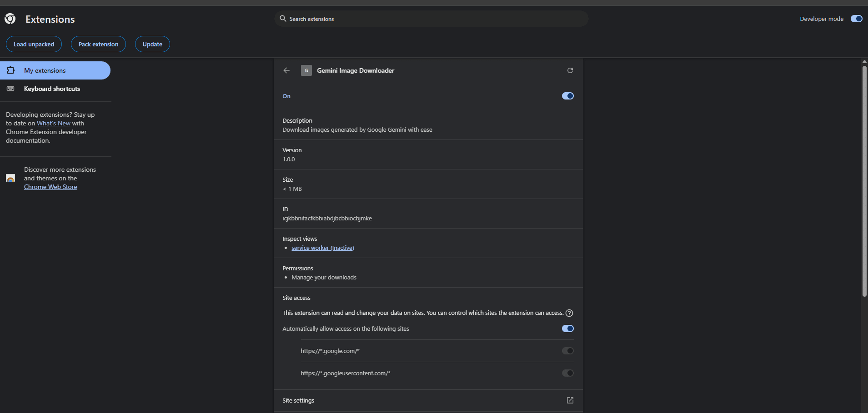The height and width of the screenshot is (413, 868).
Task: Disable the Gemini Image Downloader extension
Action: coord(568,96)
